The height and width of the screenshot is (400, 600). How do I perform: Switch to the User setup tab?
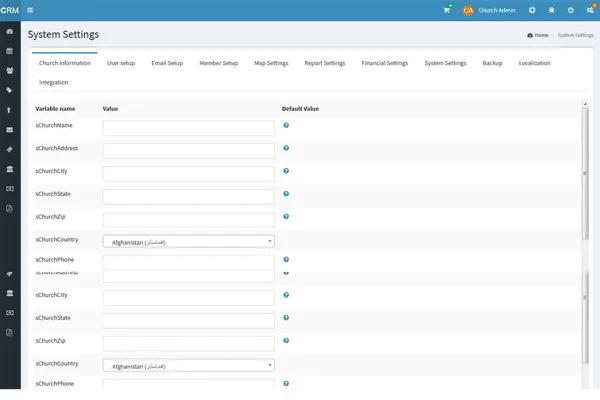[121, 63]
